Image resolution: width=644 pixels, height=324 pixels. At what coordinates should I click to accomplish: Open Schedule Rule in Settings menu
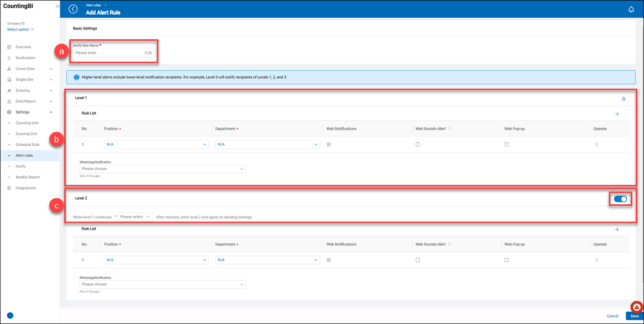(27, 145)
